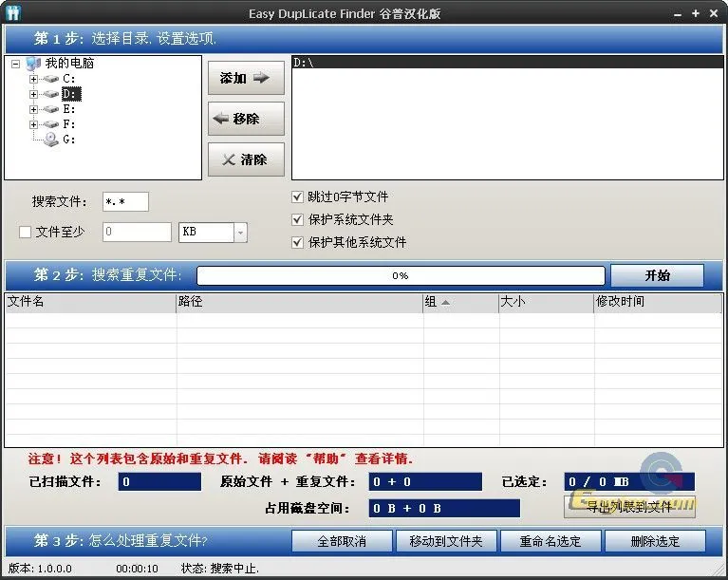
Task: Click the 00:00:10 elapsed time status
Action: [137, 569]
